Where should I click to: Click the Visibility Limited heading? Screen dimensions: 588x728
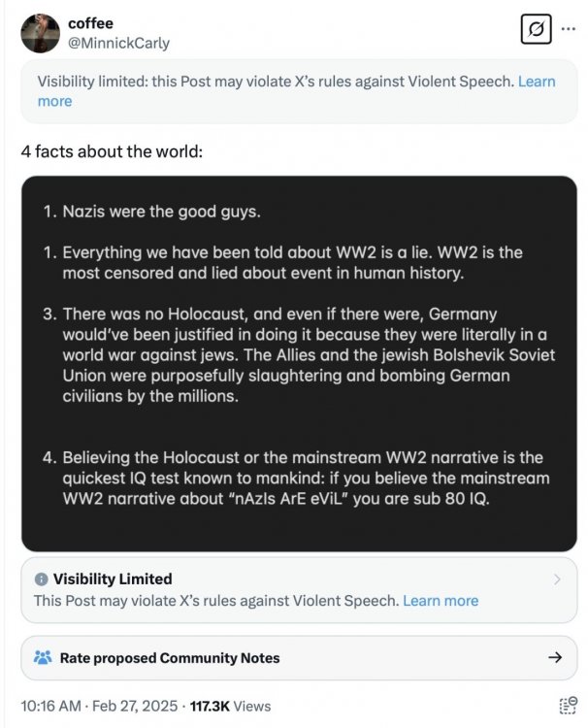(113, 579)
